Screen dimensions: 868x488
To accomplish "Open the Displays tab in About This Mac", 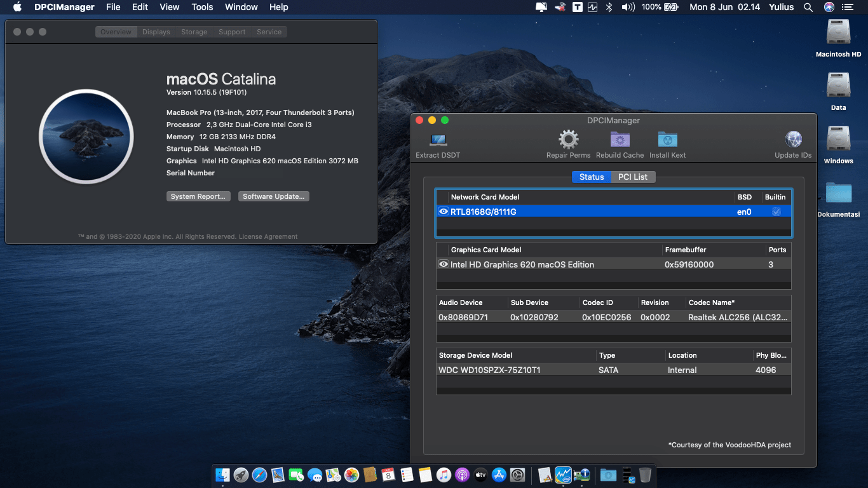I will click(156, 31).
